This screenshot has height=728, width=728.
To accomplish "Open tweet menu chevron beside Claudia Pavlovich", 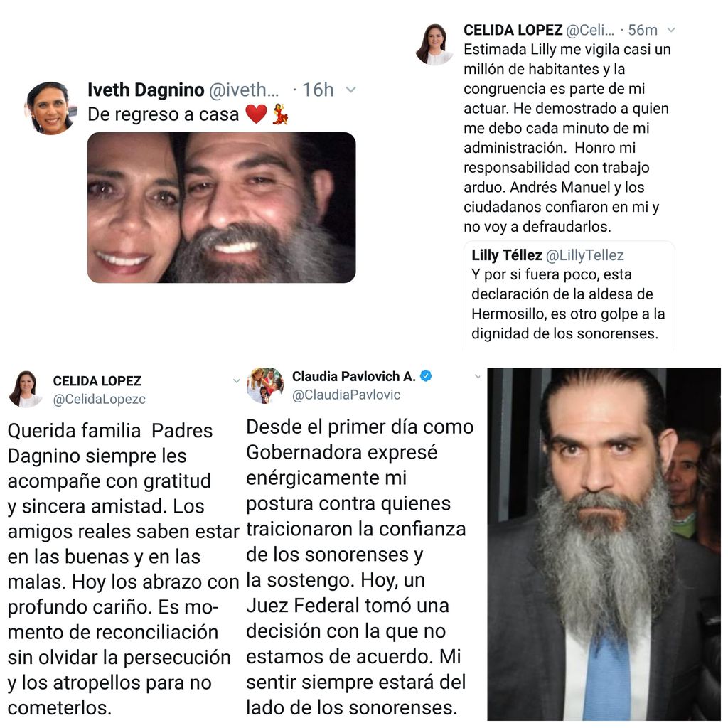I will click(x=477, y=377).
